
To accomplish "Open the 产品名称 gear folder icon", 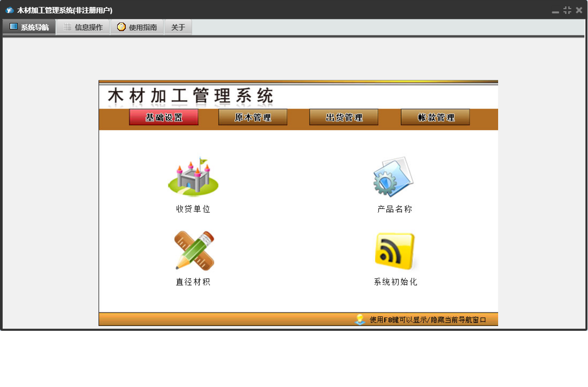I will point(393,177).
